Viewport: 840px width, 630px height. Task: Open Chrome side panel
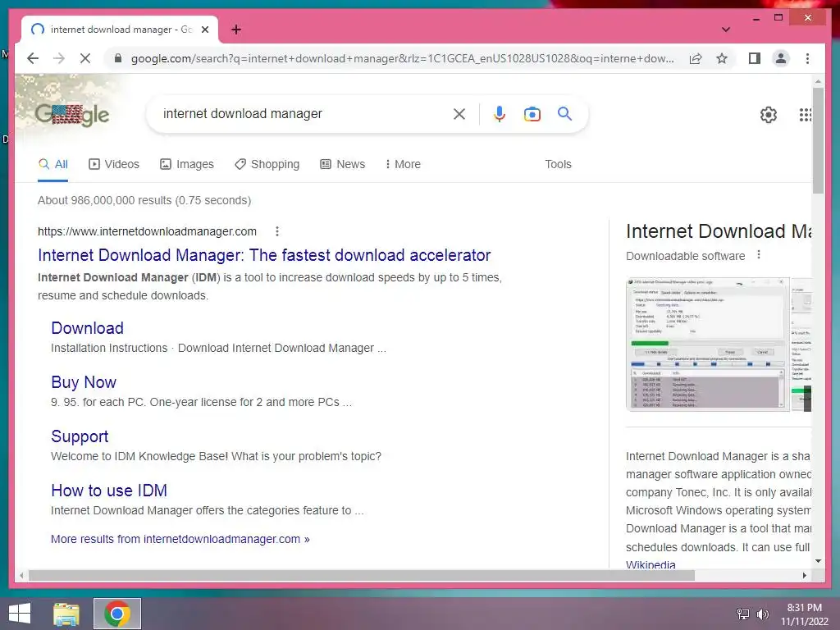755,58
